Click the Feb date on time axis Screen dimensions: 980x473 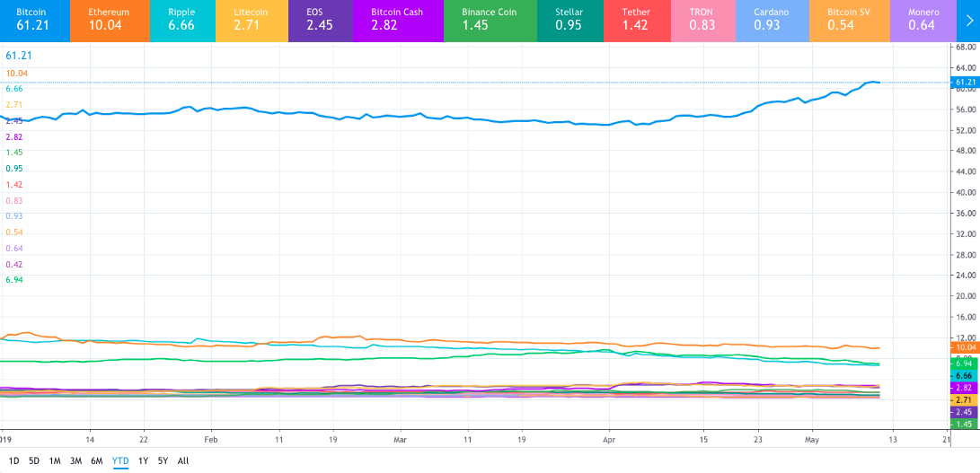211,440
